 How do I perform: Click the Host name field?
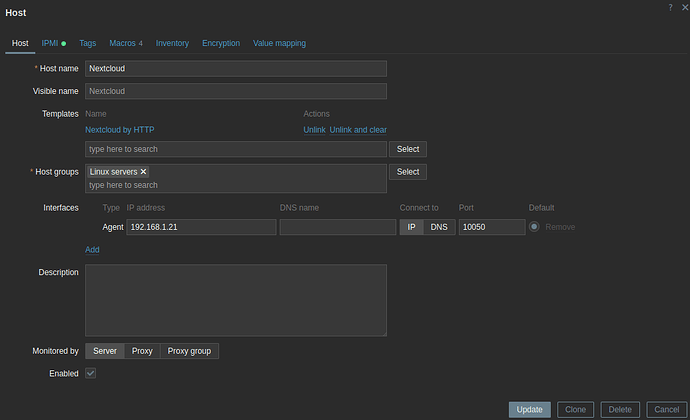click(x=236, y=69)
